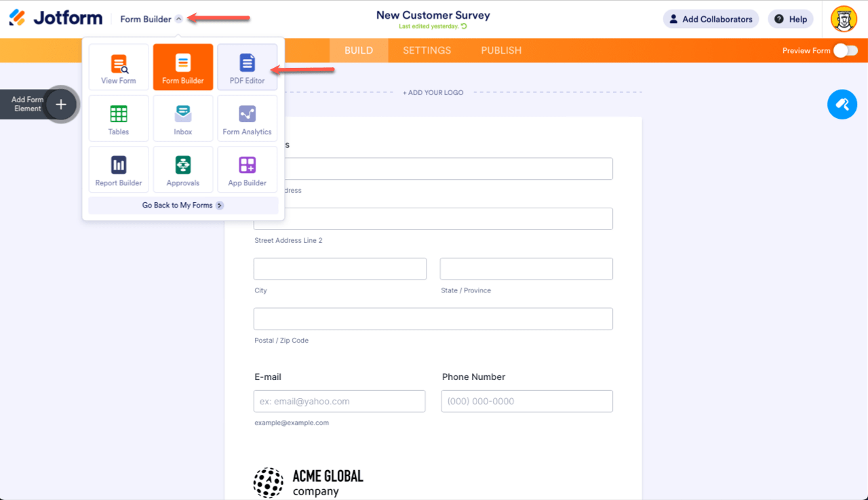Select the Form Builder tile
This screenshot has height=500, width=868.
(x=183, y=67)
